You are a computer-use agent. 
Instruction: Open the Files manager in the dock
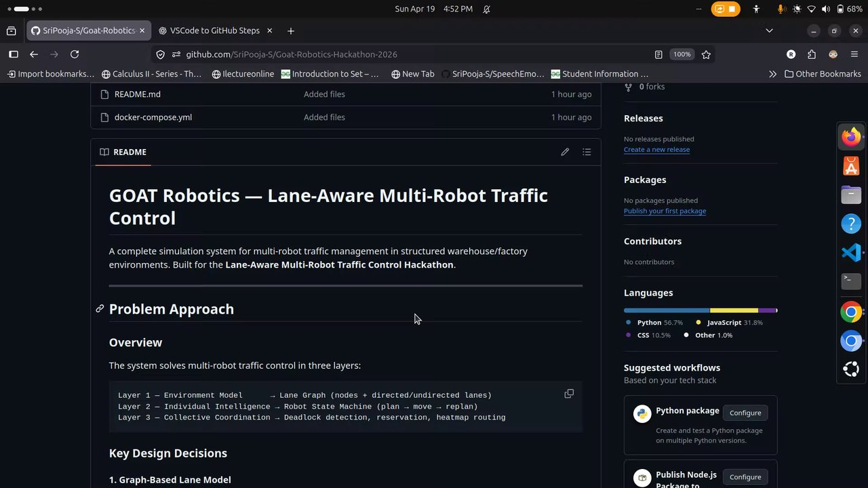point(851,195)
